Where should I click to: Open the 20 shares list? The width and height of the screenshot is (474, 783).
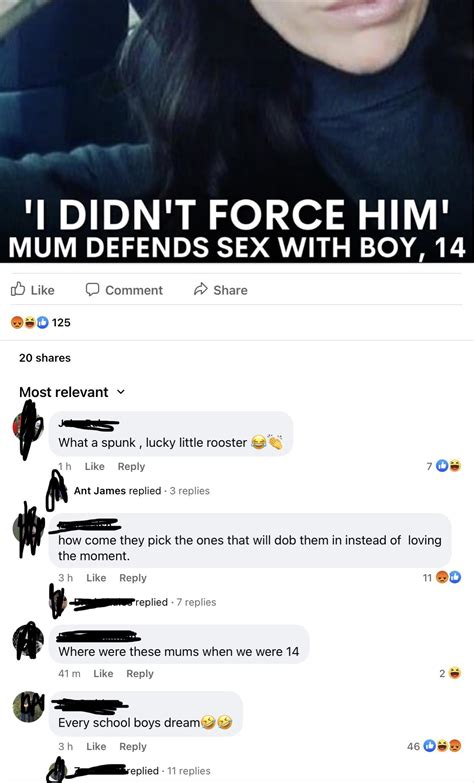coord(44,358)
